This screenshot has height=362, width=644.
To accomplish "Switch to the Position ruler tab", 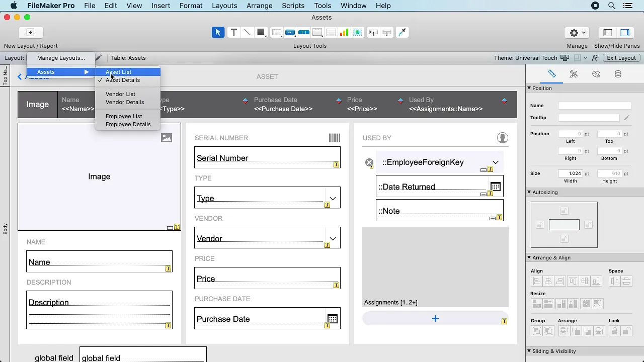I will [x=552, y=74].
